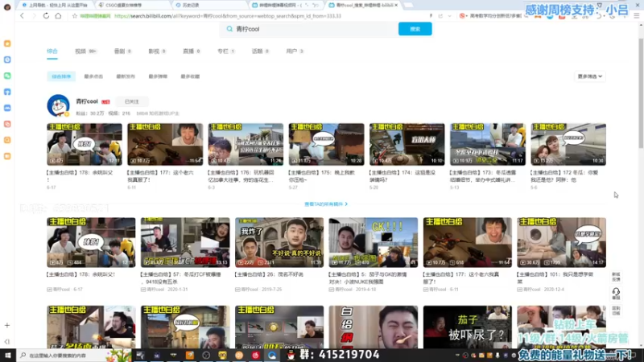Open the green WeChat sidebar icon
644x362 pixels.
point(7,76)
